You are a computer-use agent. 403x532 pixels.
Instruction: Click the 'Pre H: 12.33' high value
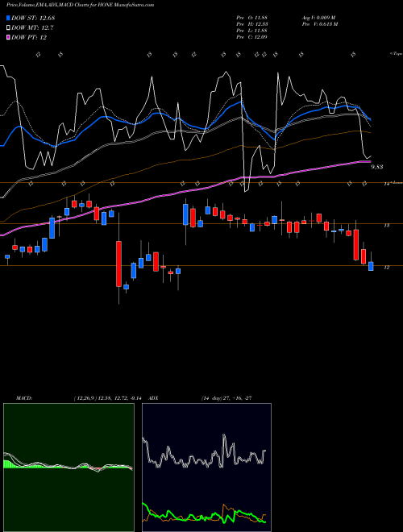(252, 24)
